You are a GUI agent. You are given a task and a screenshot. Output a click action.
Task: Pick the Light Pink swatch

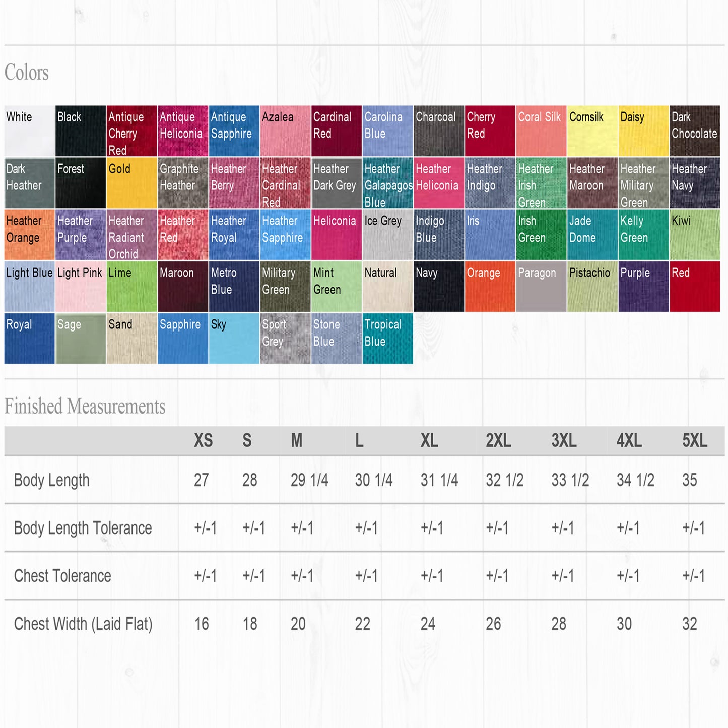81,287
